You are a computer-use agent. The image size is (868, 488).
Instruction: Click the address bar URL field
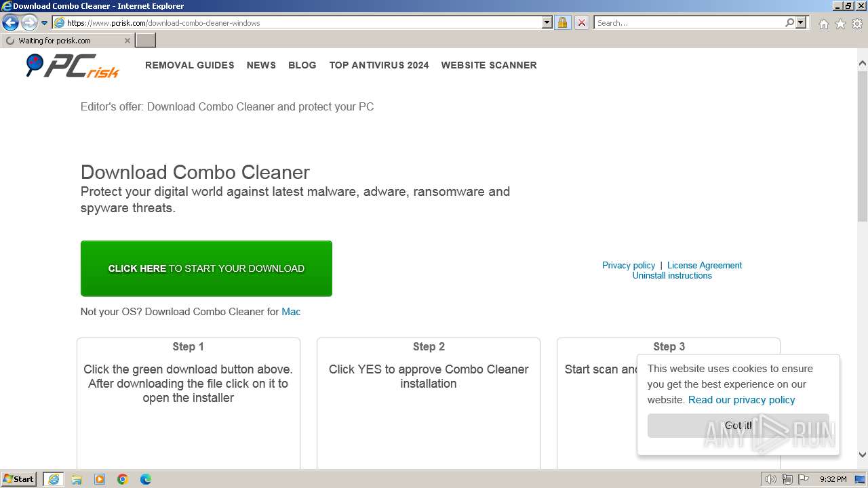[297, 23]
